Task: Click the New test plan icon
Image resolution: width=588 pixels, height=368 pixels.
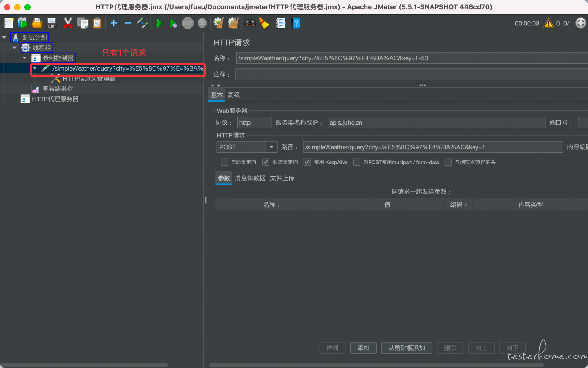Action: pyautogui.click(x=9, y=23)
